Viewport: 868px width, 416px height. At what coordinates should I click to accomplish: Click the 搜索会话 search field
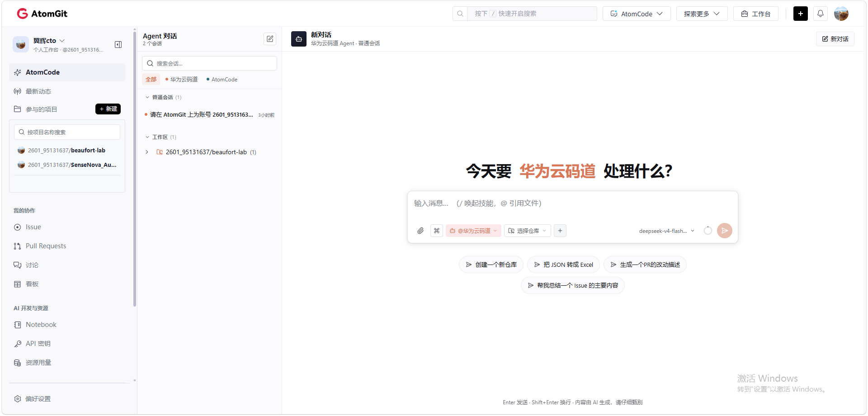click(x=209, y=63)
